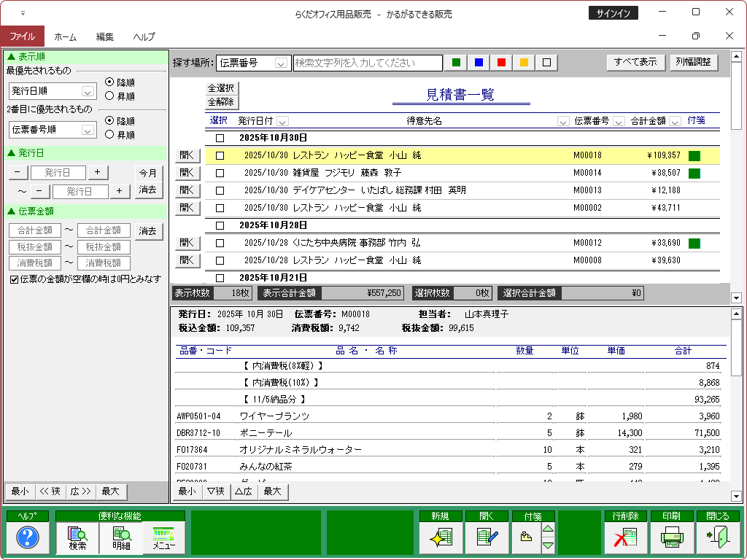The width and height of the screenshot is (747, 560).
Task: Create a new estimate with 新規 icon
Action: click(x=440, y=538)
